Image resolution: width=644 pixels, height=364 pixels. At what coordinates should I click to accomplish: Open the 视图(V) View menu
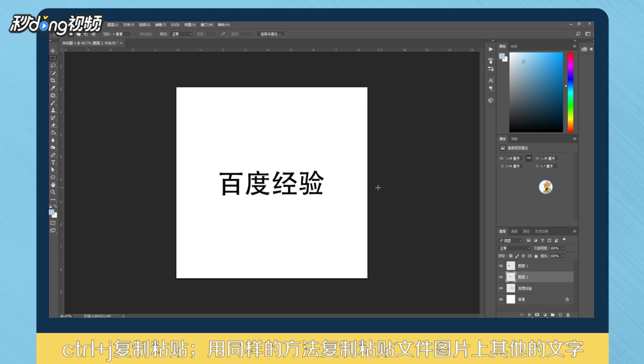[x=190, y=25]
